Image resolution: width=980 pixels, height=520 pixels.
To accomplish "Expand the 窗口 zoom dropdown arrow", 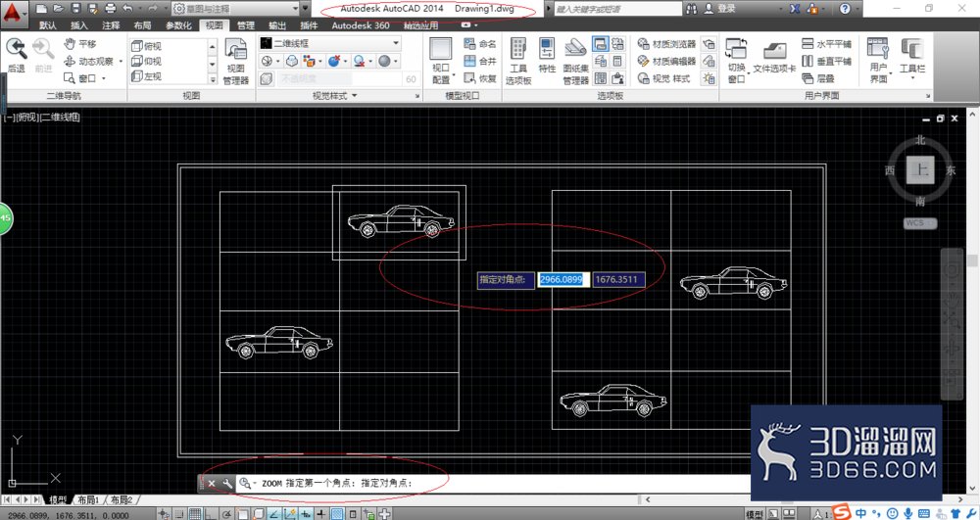I will (104, 78).
